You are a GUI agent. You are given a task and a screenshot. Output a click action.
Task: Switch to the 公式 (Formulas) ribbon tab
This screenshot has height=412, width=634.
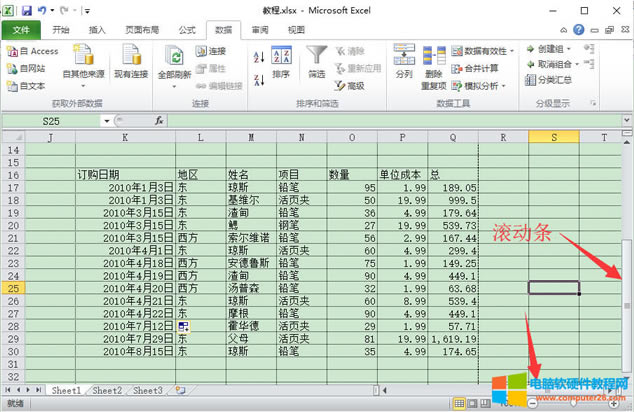[187, 30]
